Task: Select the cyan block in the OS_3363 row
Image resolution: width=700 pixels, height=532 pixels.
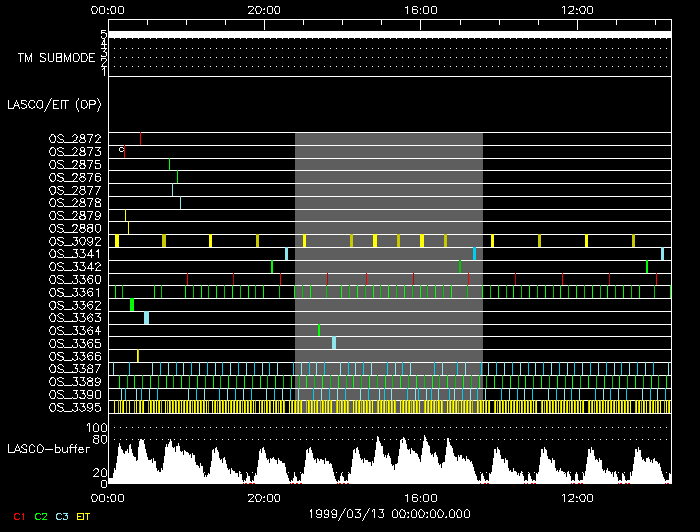Action: point(146,318)
